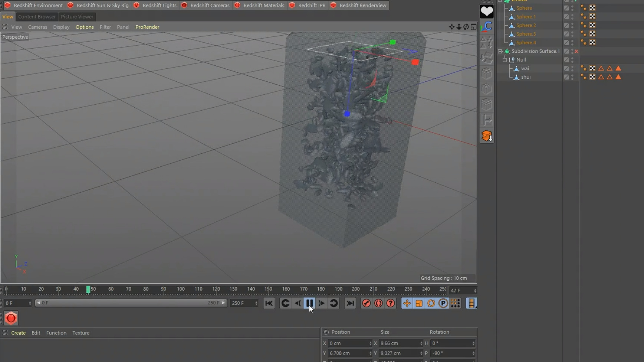Click frame 100 on the timeline ruler
Viewport: 644px width, 362px height.
[x=181, y=289]
